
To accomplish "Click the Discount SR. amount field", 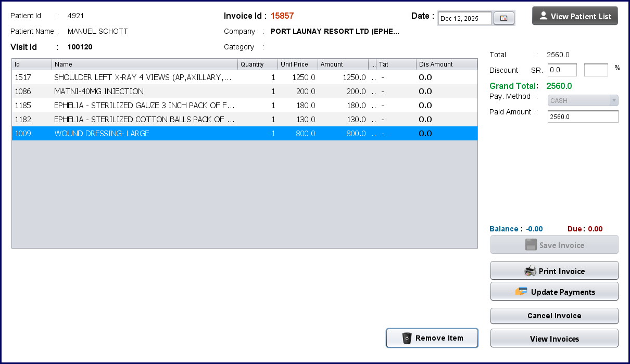I will click(x=562, y=70).
